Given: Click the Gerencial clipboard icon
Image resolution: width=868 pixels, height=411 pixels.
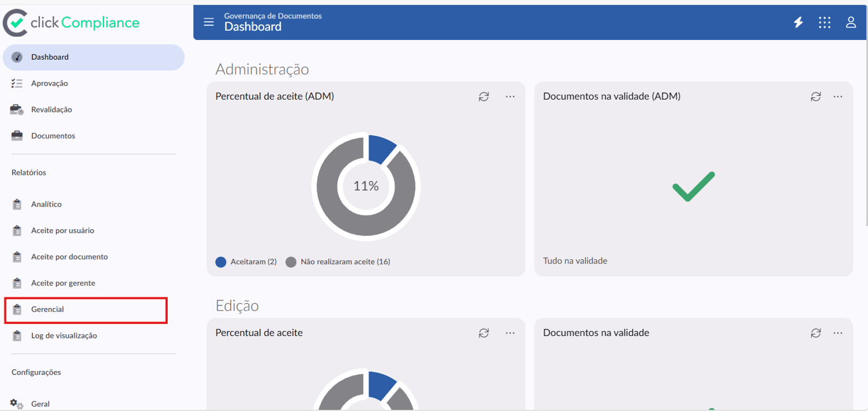Looking at the screenshot, I should coord(17,309).
